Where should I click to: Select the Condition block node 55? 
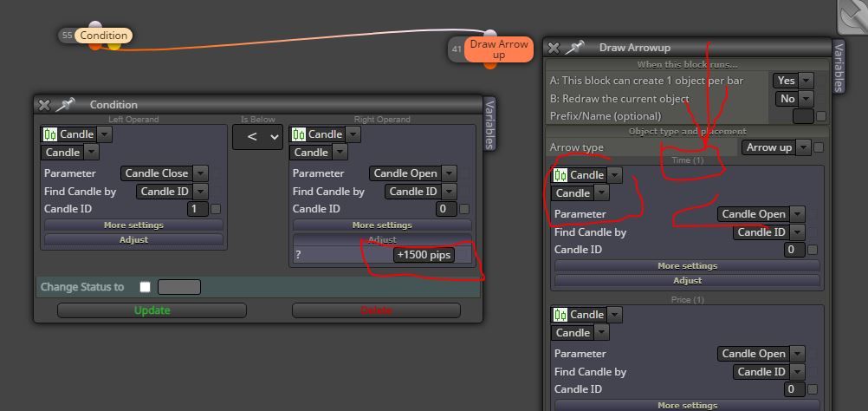click(103, 36)
